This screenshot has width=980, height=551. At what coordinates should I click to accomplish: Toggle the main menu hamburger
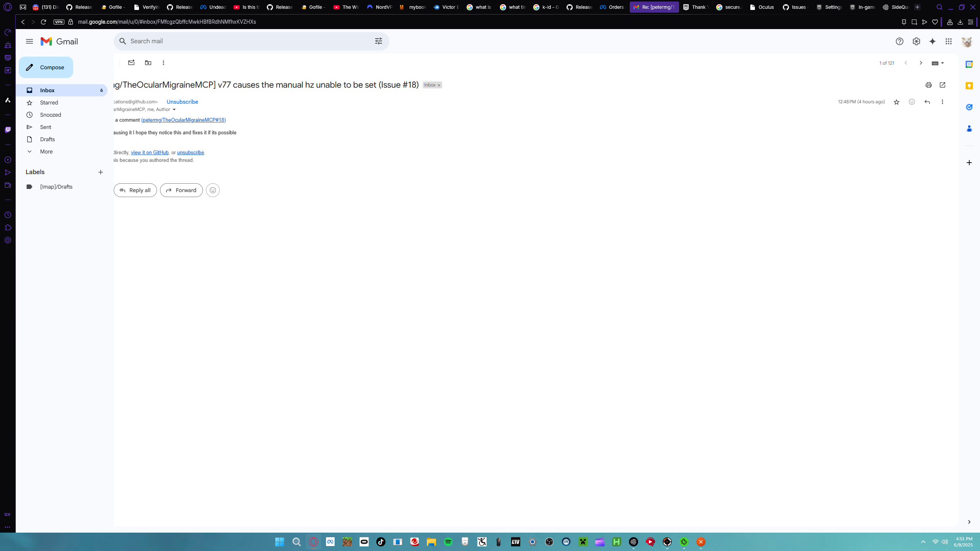tap(29, 41)
